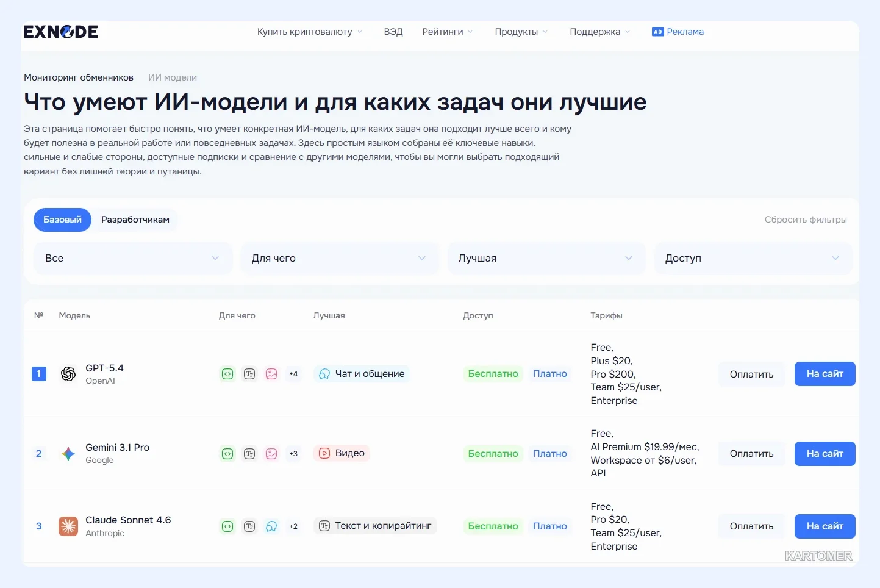Open the Все filter dropdown
This screenshot has height=588, width=880.
pos(133,258)
